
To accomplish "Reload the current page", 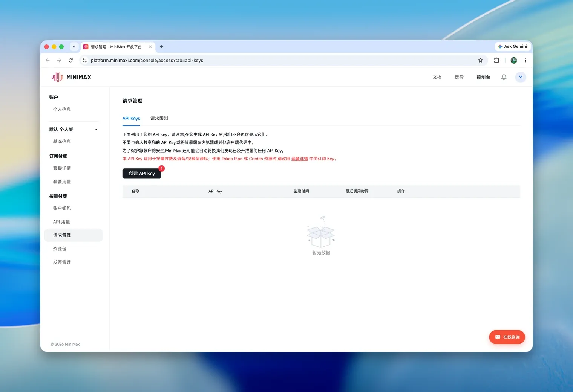I will pyautogui.click(x=70, y=60).
